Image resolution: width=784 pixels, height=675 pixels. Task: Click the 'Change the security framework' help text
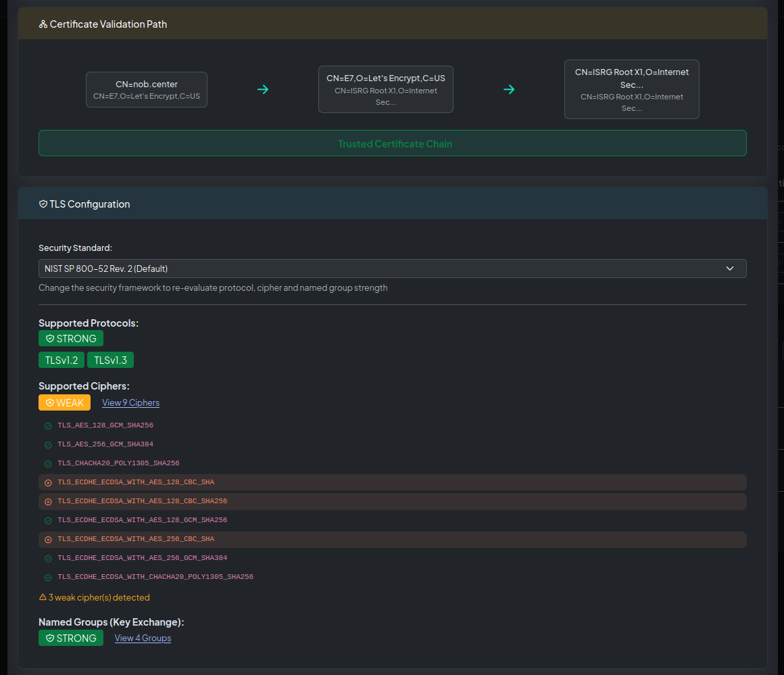tap(213, 287)
